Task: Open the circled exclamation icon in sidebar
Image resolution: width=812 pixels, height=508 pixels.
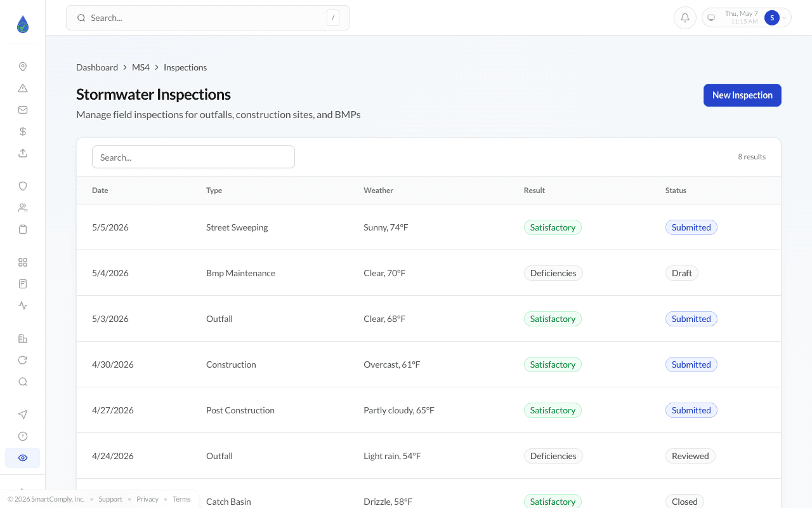Action: (23, 436)
